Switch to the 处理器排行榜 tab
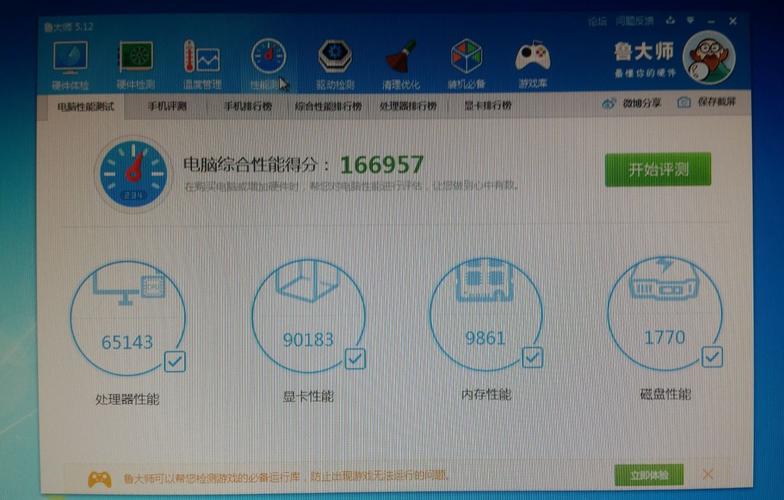This screenshot has width=784, height=500. tap(408, 106)
